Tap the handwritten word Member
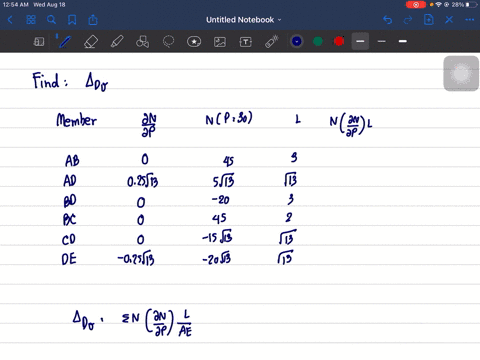This screenshot has width=480, height=360. [x=77, y=120]
